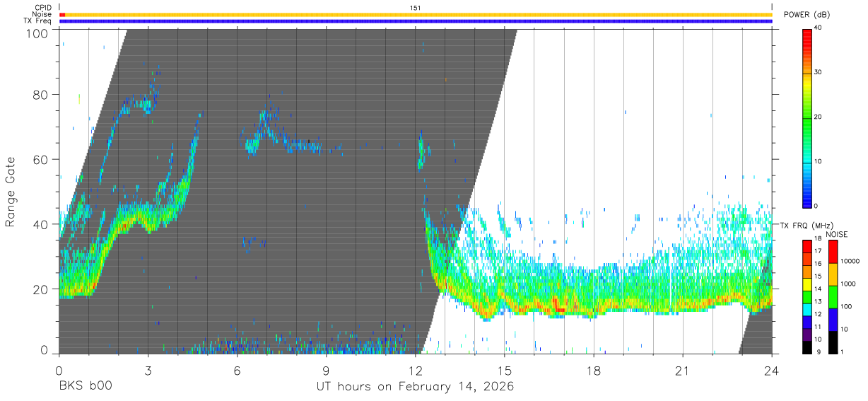Pick the yellow swatch in TX FRQ bar

tap(807, 284)
